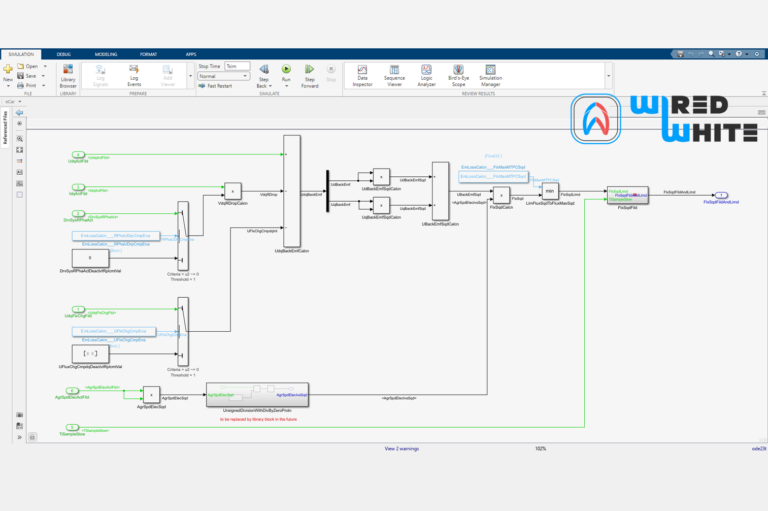Open the Simulation Manager
The image size is (768, 511).
(490, 76)
